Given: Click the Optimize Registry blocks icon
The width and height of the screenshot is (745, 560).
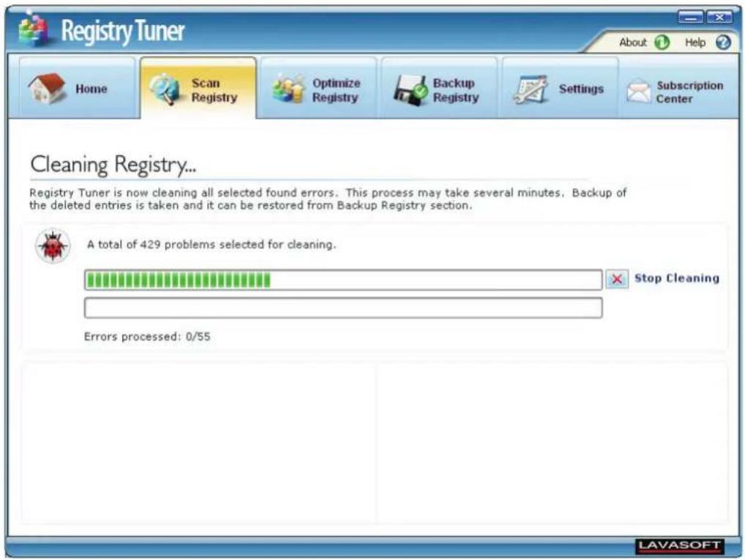Looking at the screenshot, I should click(288, 89).
